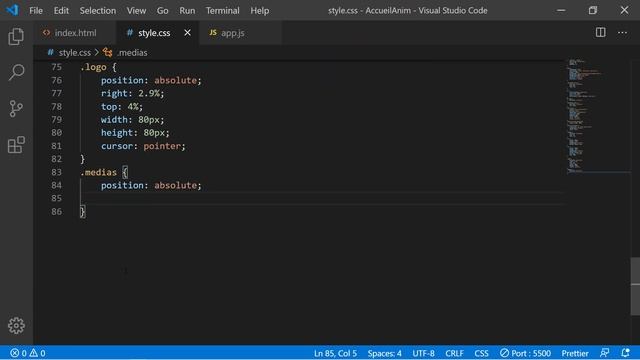Click the minimap code overview

[x=598, y=116]
